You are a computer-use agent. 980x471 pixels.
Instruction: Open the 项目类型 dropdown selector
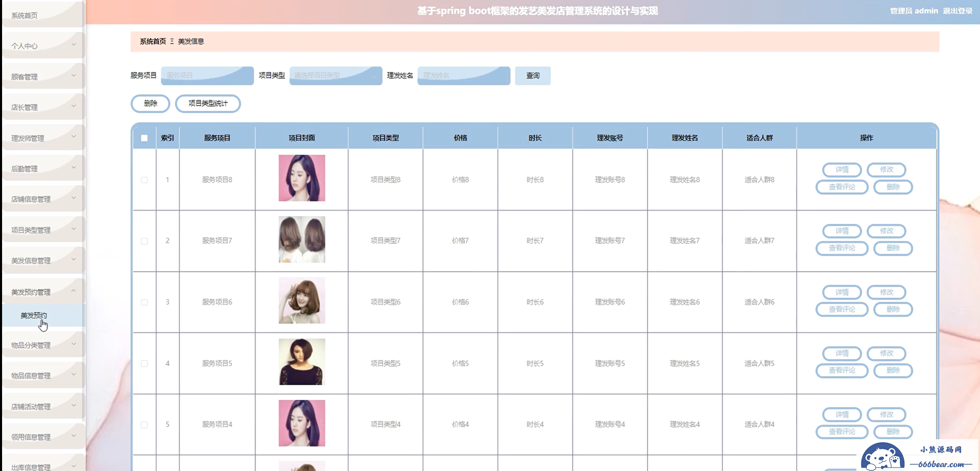336,76
